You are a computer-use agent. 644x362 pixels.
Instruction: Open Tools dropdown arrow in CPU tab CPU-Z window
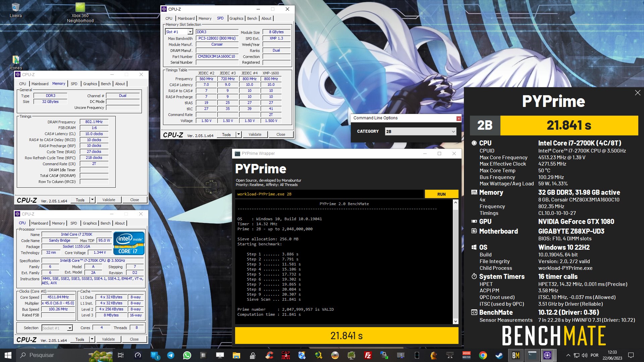coord(92,339)
